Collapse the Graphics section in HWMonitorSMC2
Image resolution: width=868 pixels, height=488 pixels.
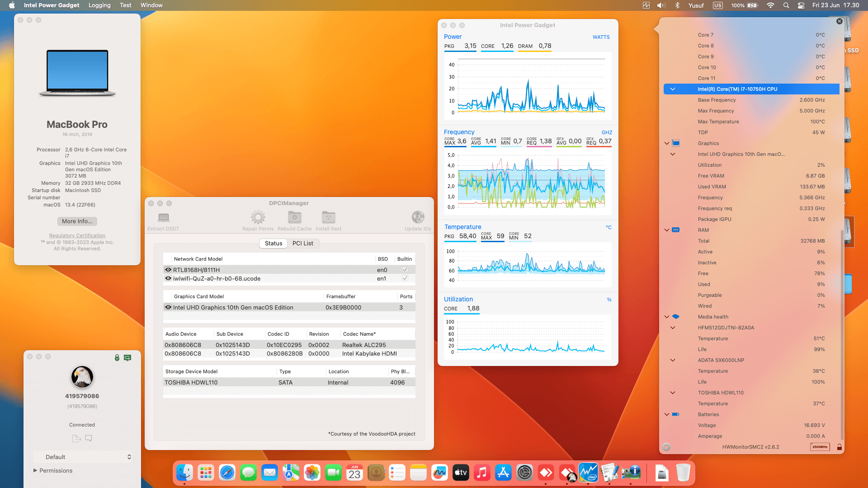coord(667,143)
